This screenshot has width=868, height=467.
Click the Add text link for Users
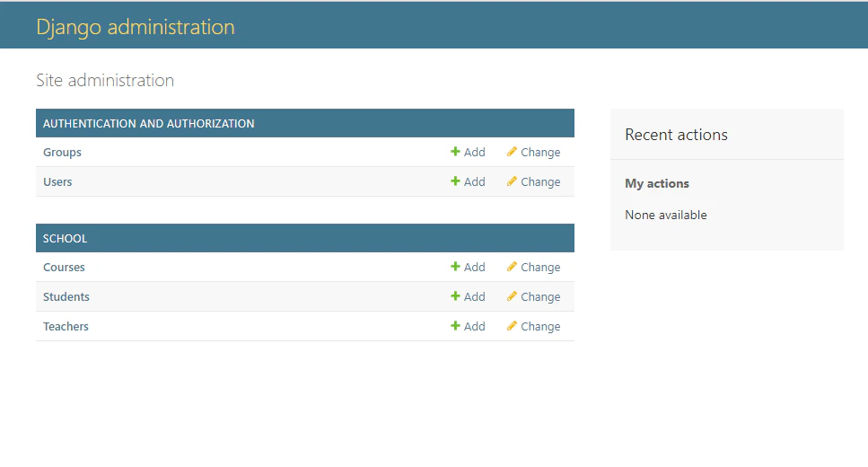(475, 181)
